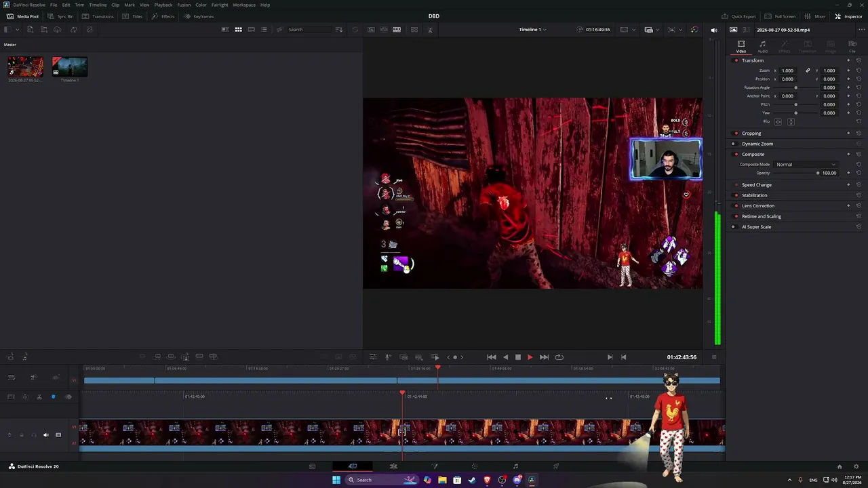The image size is (868, 488).
Task: Toggle the Lens Correction enable switch
Action: coord(736,205)
